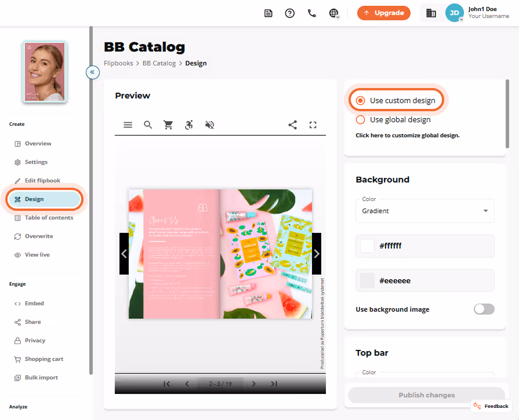Click the orange Upgrade button
This screenshot has height=420, width=519.
coord(384,13)
